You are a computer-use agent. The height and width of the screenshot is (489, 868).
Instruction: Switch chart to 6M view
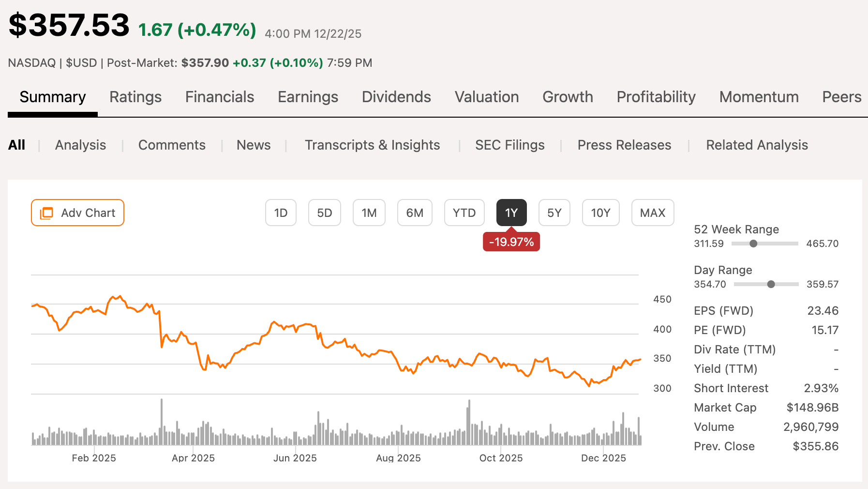click(414, 213)
